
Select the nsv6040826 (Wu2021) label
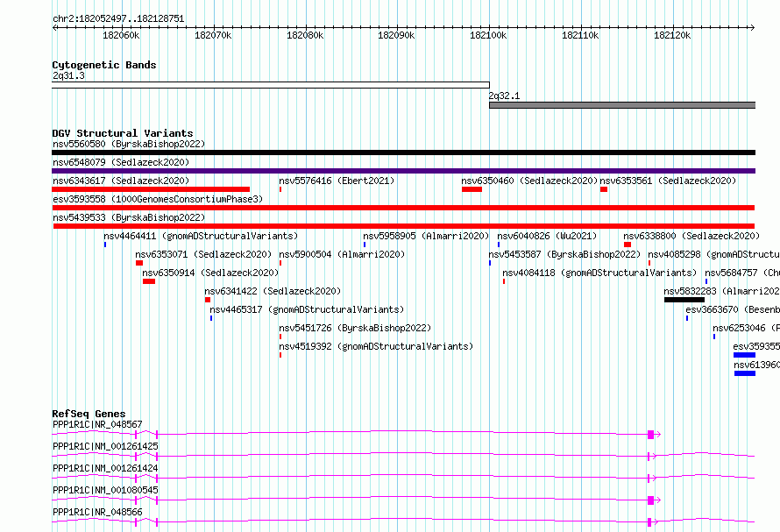547,236
